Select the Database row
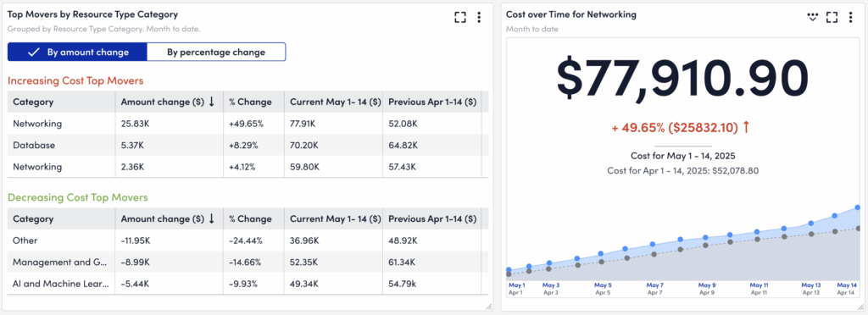The width and height of the screenshot is (868, 315). point(248,146)
